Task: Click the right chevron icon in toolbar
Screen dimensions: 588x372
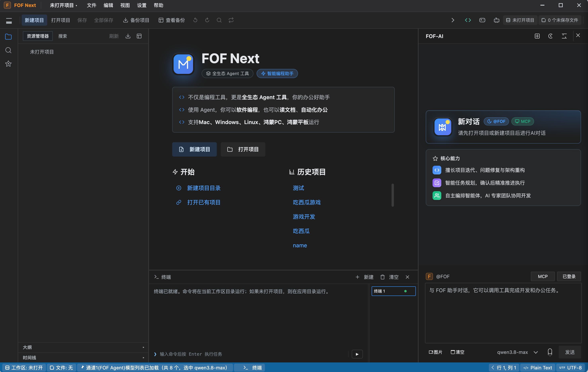Action: [453, 20]
